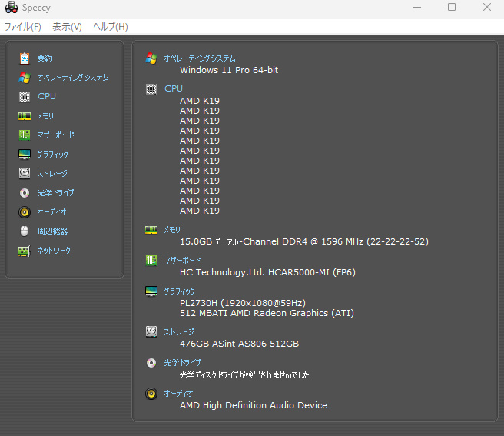The width and height of the screenshot is (504, 436).
Task: Click the オペレーティングシステム heading link in summary
Action: click(x=200, y=58)
